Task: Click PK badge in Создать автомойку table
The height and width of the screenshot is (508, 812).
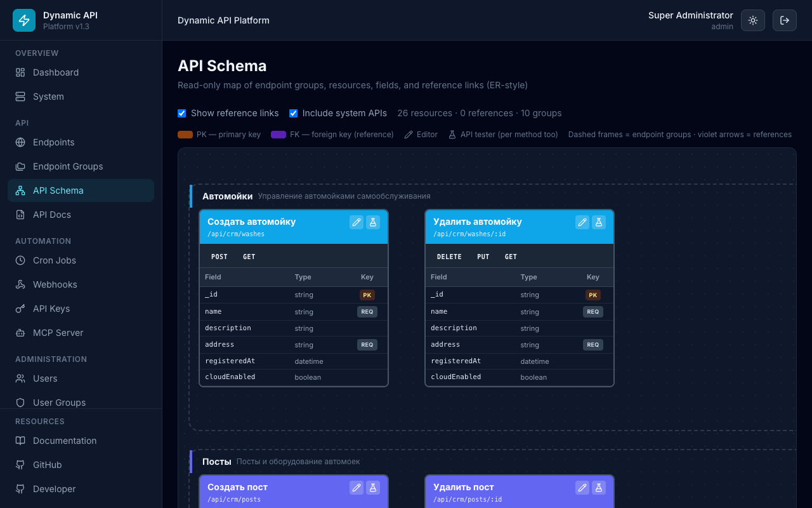Action: pyautogui.click(x=367, y=295)
